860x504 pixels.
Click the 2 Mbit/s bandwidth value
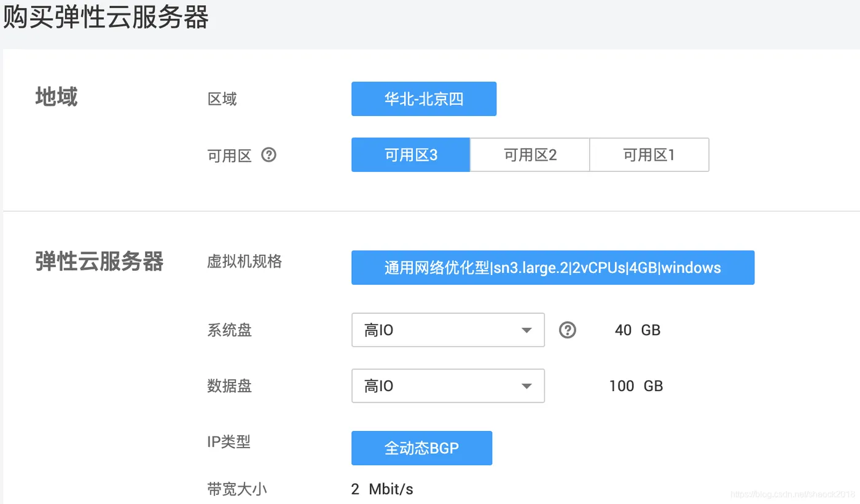(382, 489)
